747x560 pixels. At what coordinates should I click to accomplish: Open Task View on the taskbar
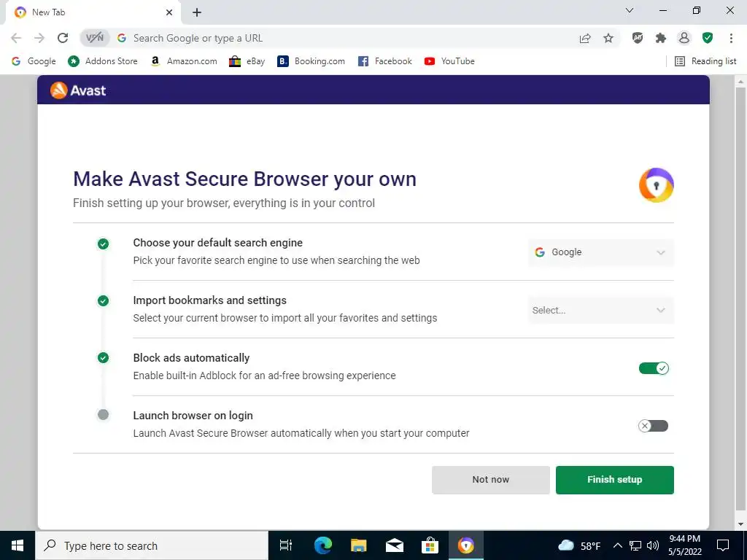pyautogui.click(x=286, y=545)
